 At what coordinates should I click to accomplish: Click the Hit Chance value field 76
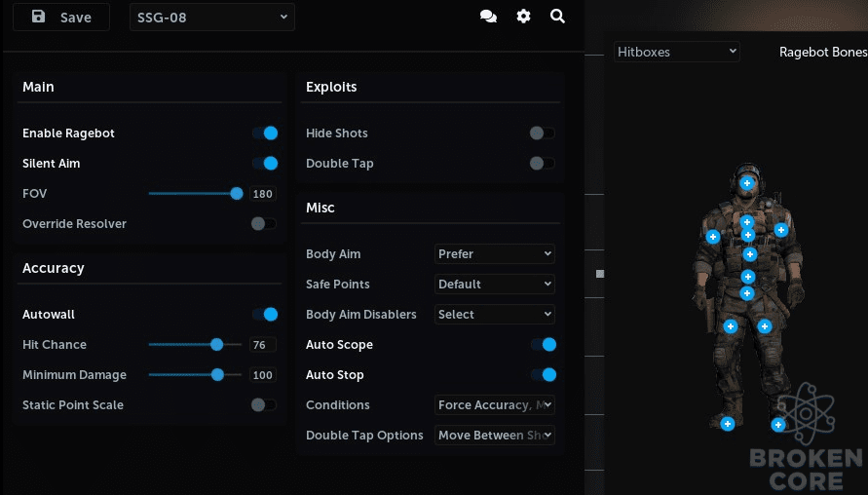point(262,345)
